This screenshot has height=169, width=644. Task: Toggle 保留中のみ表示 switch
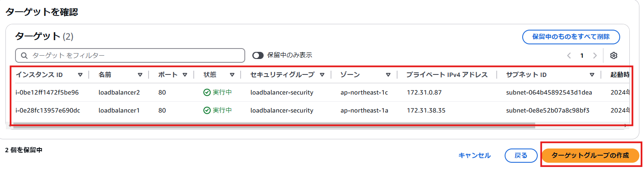258,55
